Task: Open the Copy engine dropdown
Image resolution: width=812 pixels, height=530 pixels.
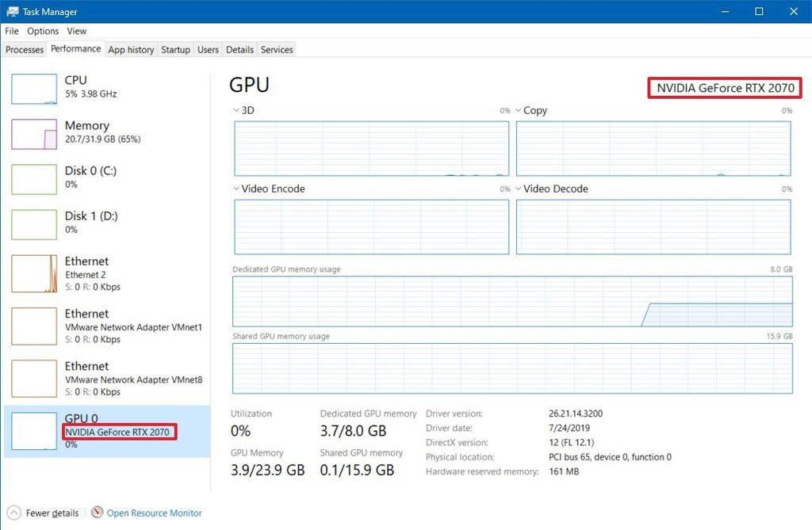Action: pyautogui.click(x=517, y=110)
